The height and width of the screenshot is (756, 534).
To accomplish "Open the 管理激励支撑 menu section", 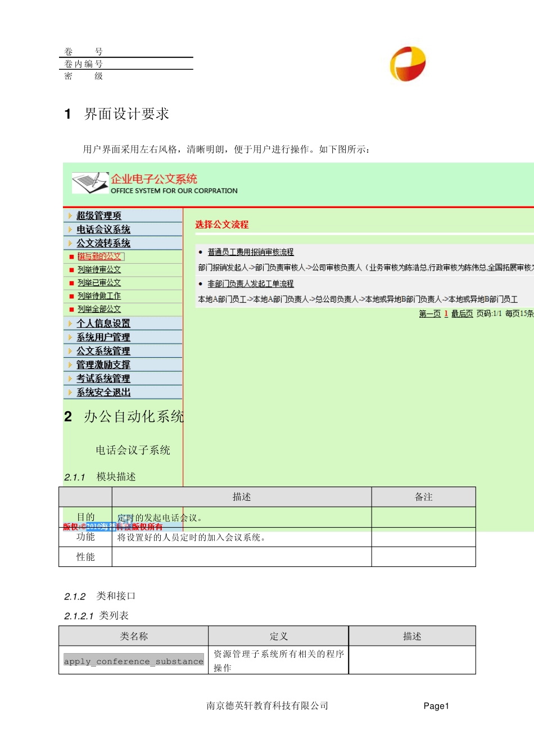I will tap(103, 364).
